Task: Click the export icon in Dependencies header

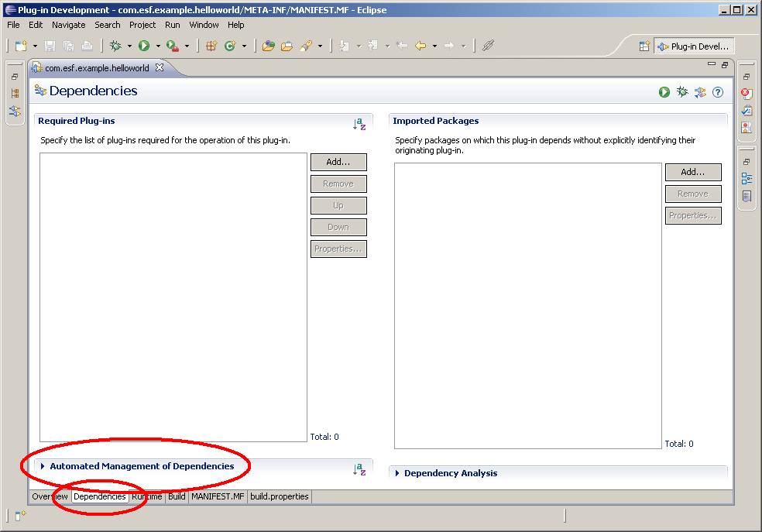Action: [700, 92]
